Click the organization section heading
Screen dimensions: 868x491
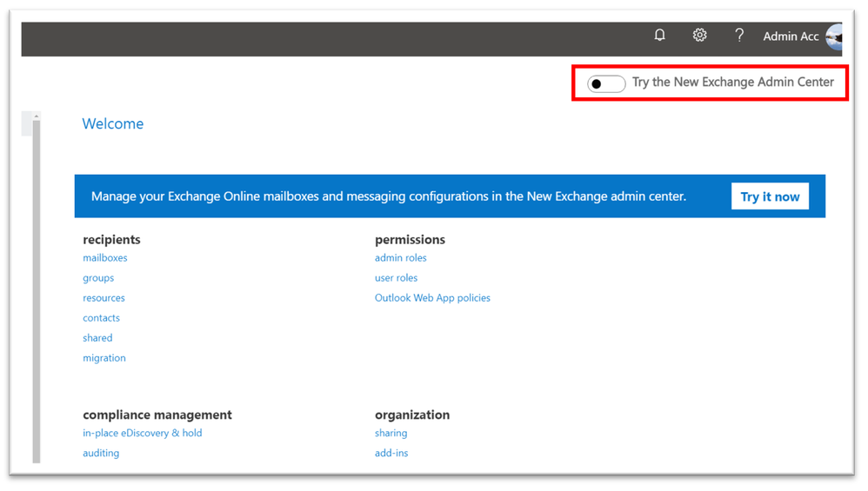pyautogui.click(x=412, y=415)
